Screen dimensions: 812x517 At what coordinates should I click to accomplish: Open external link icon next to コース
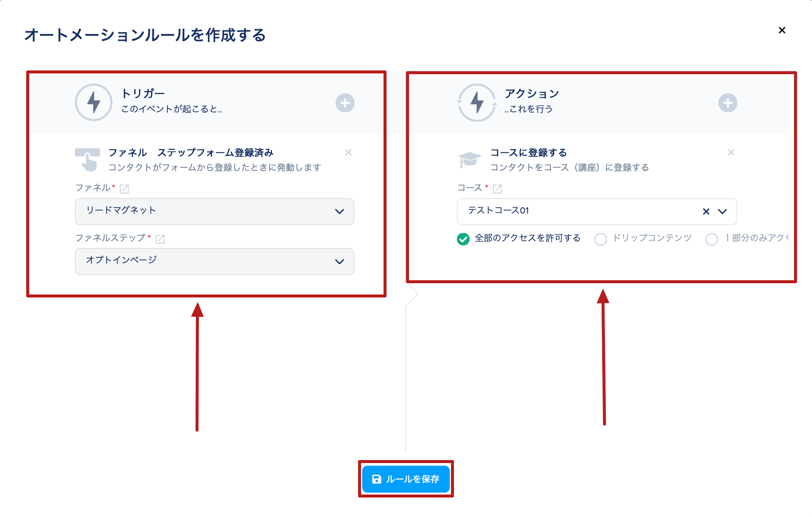pyautogui.click(x=497, y=189)
